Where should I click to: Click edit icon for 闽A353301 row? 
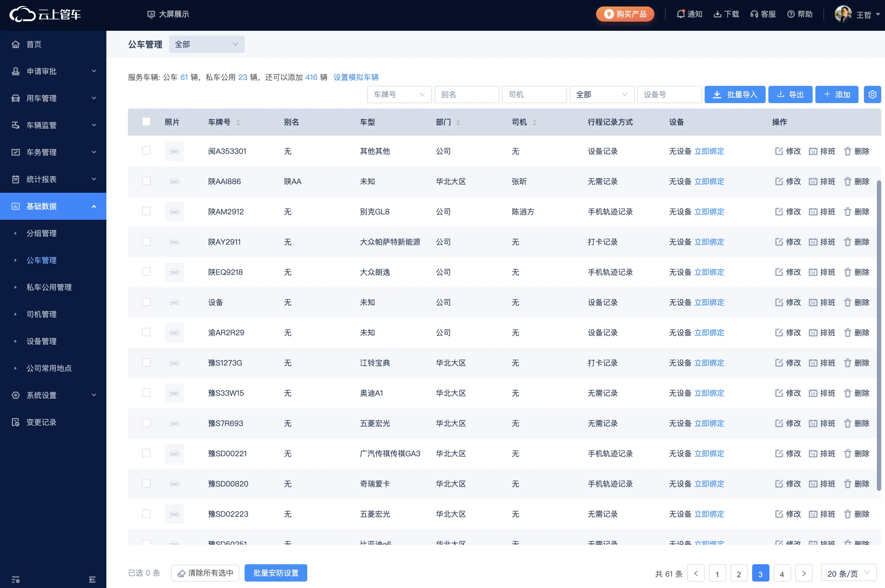point(779,151)
